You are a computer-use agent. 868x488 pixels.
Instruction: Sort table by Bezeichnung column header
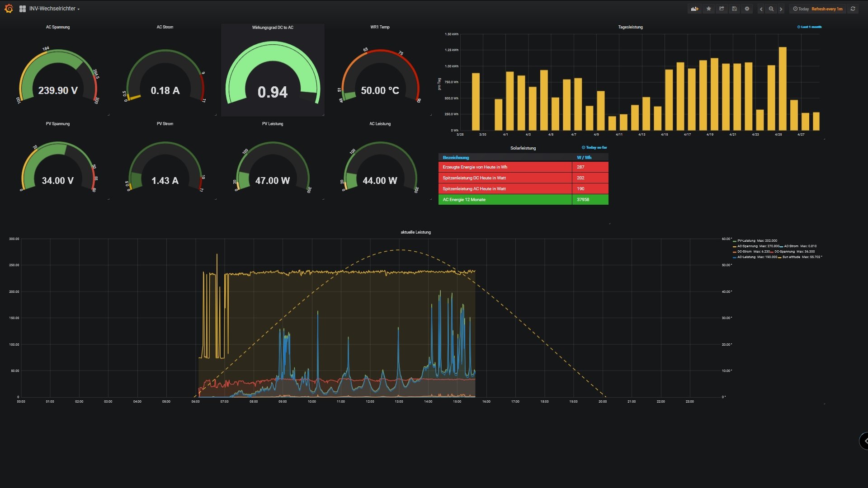(456, 158)
